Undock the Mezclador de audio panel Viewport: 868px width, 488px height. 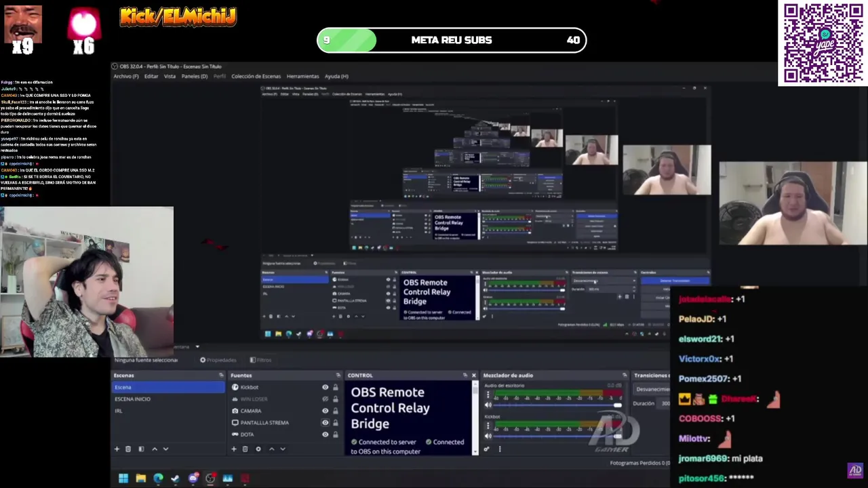(x=625, y=375)
